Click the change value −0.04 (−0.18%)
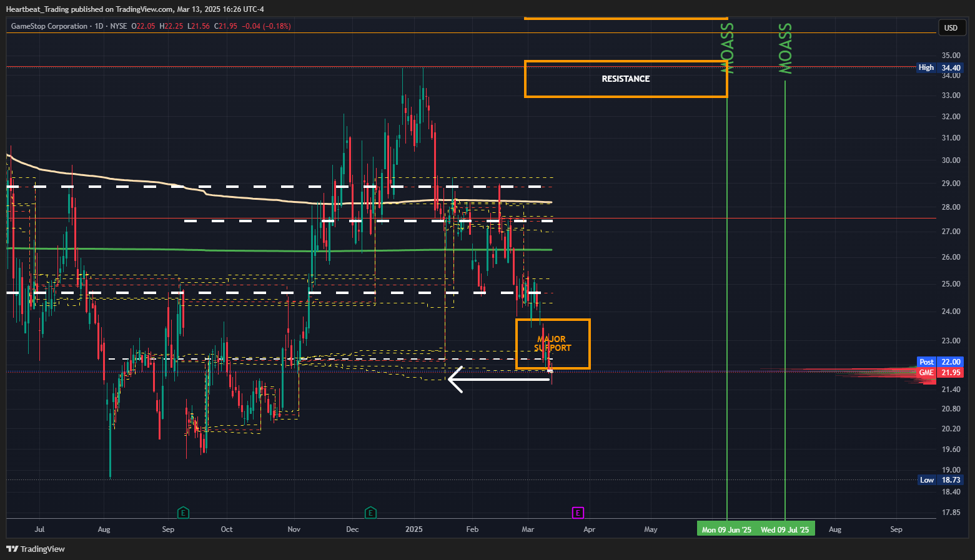The width and height of the screenshot is (975, 560). click(266, 26)
